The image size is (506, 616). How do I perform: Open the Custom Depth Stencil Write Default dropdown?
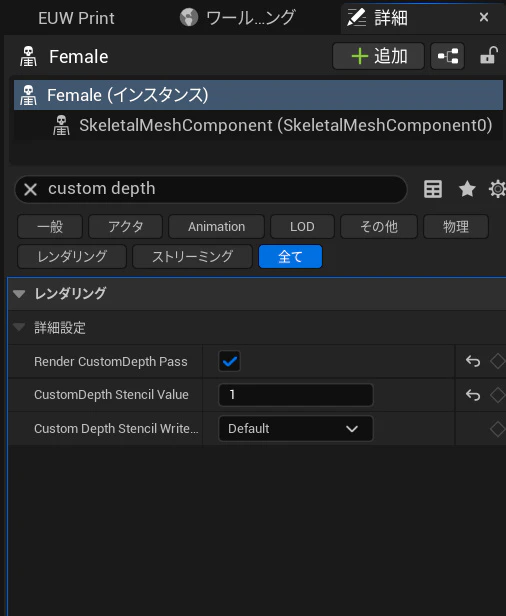coord(295,428)
